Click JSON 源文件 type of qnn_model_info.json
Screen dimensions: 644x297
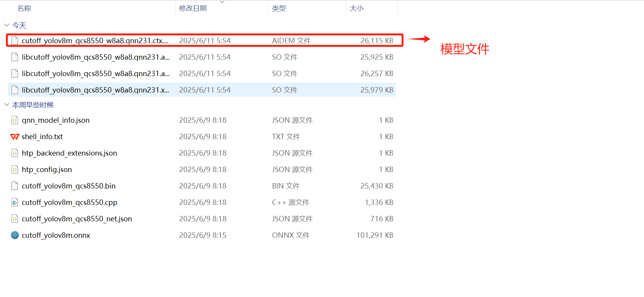(x=292, y=120)
